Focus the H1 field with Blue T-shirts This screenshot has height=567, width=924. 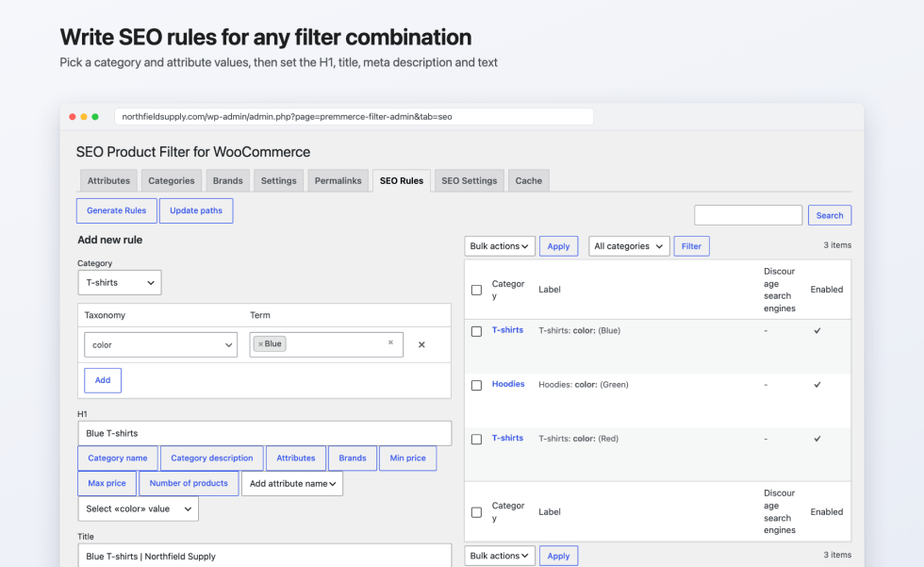(265, 433)
